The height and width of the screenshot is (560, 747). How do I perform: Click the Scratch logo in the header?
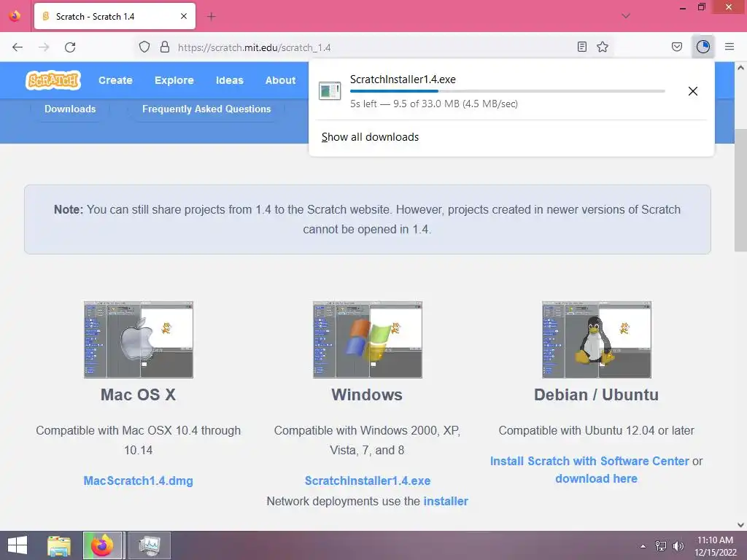[53, 80]
